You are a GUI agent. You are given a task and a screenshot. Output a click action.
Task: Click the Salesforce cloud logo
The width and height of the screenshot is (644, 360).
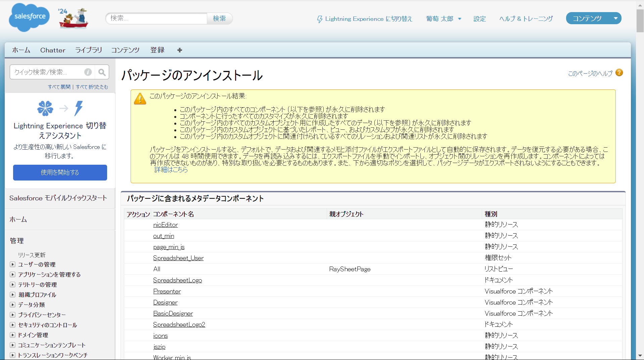[x=29, y=17]
